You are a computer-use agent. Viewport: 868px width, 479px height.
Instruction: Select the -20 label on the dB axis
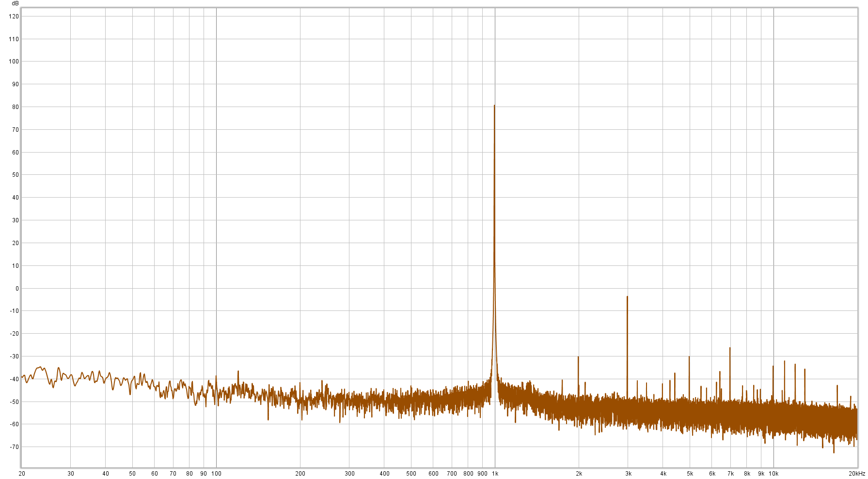[x=15, y=334]
